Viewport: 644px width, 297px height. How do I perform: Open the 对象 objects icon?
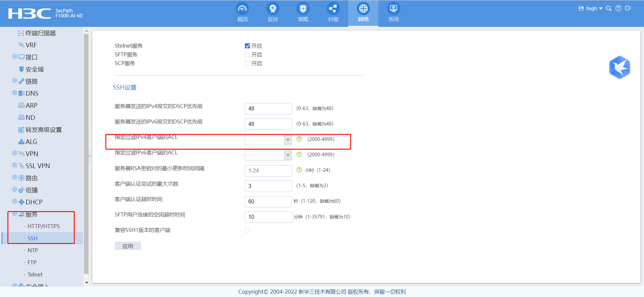333,9
